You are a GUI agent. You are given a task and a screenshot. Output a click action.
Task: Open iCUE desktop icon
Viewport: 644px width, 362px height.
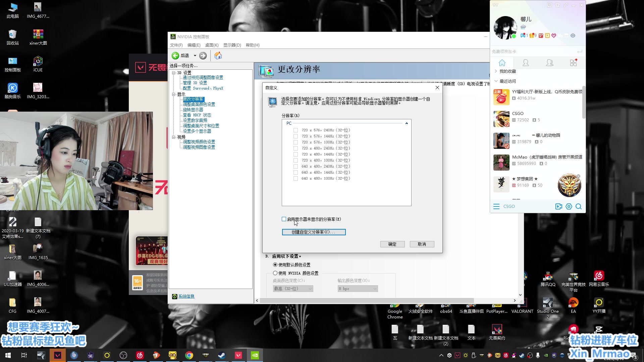[x=38, y=64]
